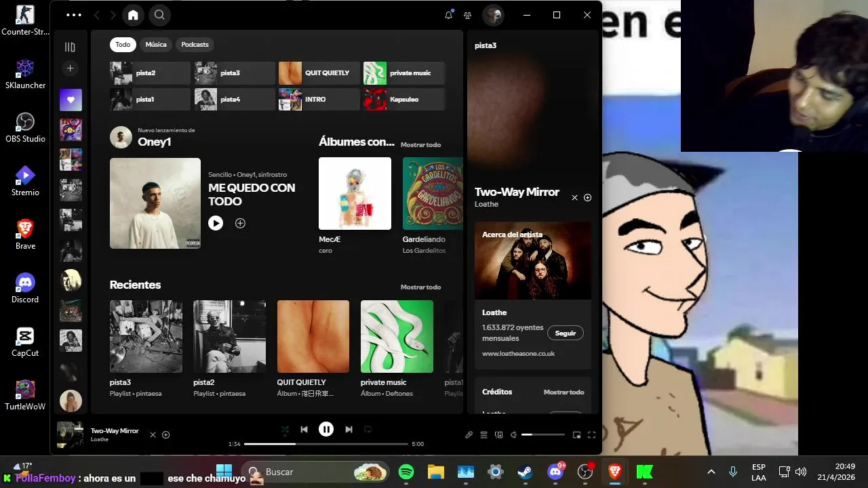Open pista2 playlist in Recientes
The width and height of the screenshot is (868, 488).
click(x=229, y=349)
